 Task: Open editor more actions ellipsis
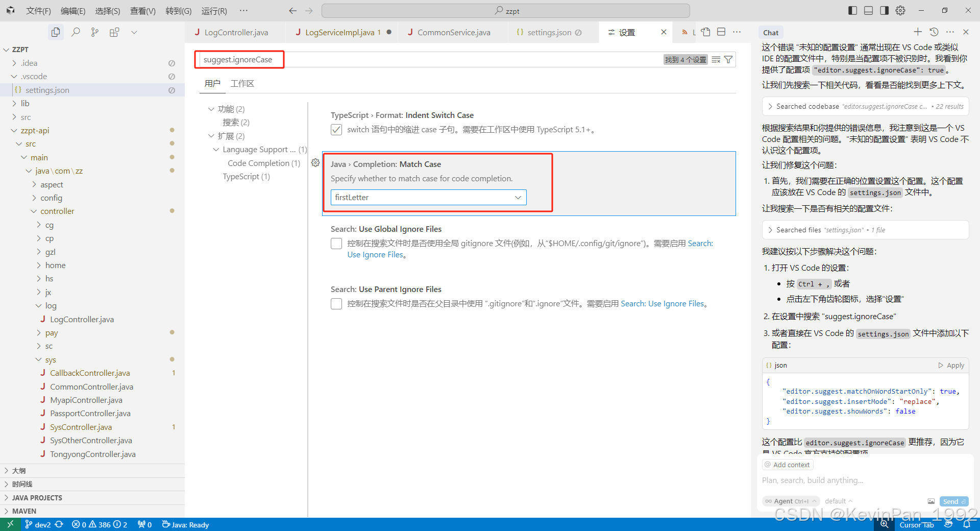737,32
